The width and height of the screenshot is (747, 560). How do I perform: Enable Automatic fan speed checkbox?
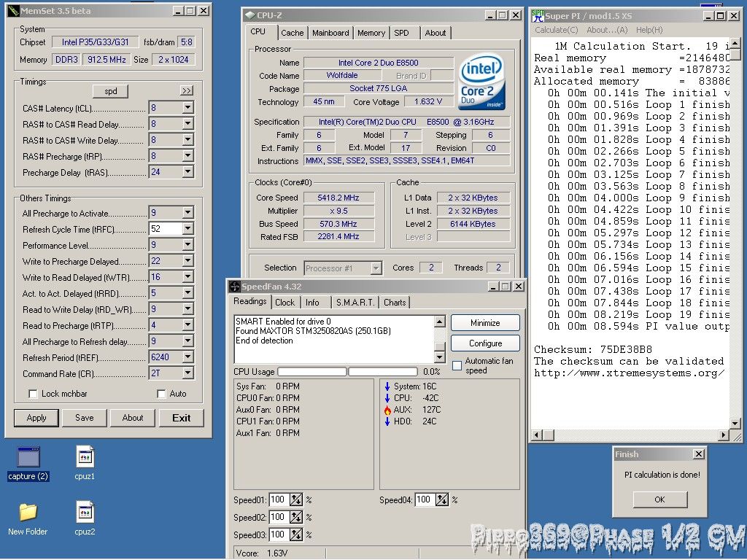pos(457,365)
